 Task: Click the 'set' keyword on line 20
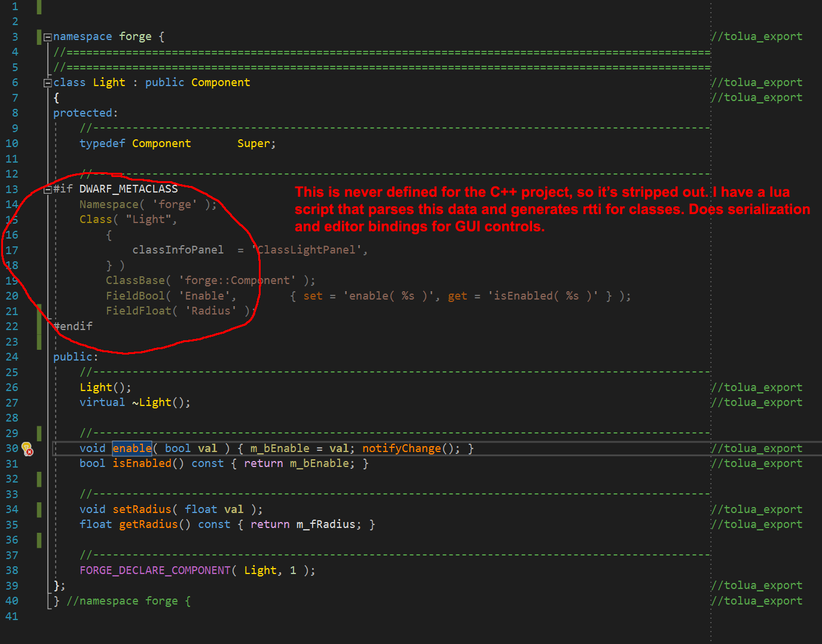pos(313,296)
